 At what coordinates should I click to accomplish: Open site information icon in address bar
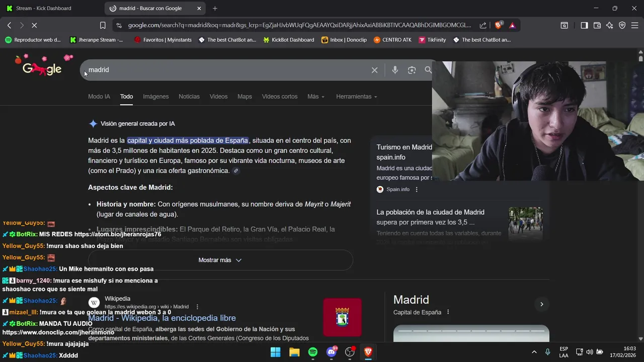tap(119, 25)
